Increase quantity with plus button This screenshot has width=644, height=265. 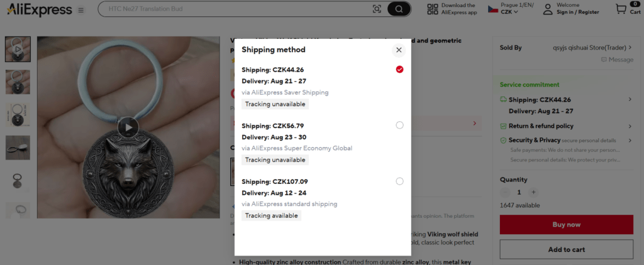[x=533, y=192]
